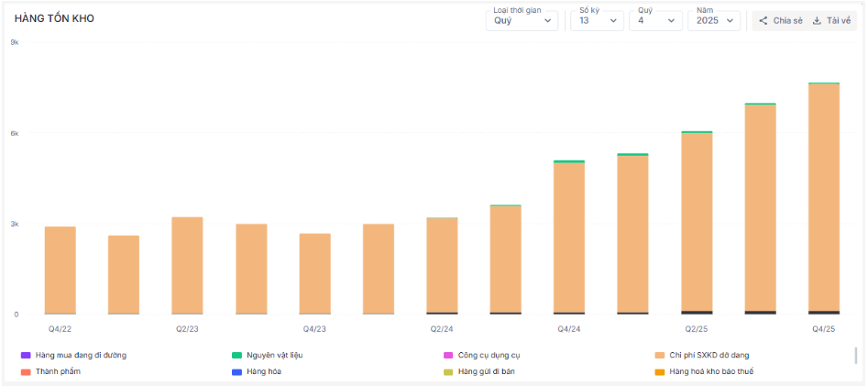The width and height of the screenshot is (868, 386).
Task: Open the Năm 2025 dropdown
Action: (714, 20)
